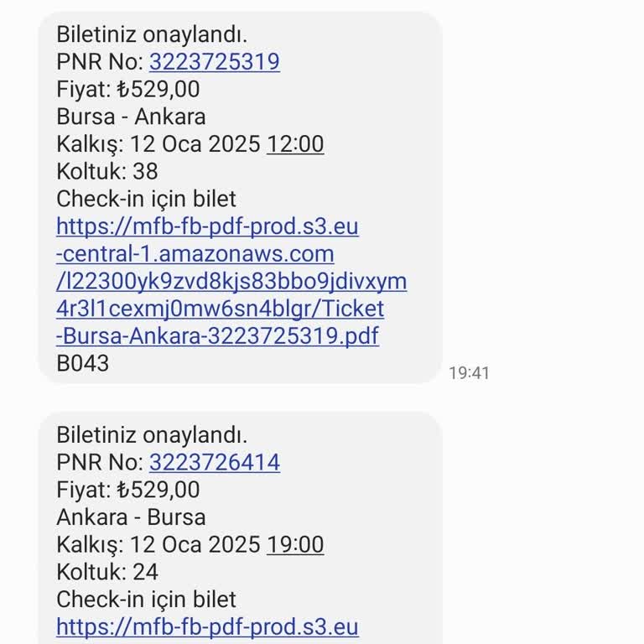Tap "Check-in için bilet" in the Ankara - Bursa message
Image resolution: width=644 pixels, height=644 pixels.
click(x=146, y=599)
